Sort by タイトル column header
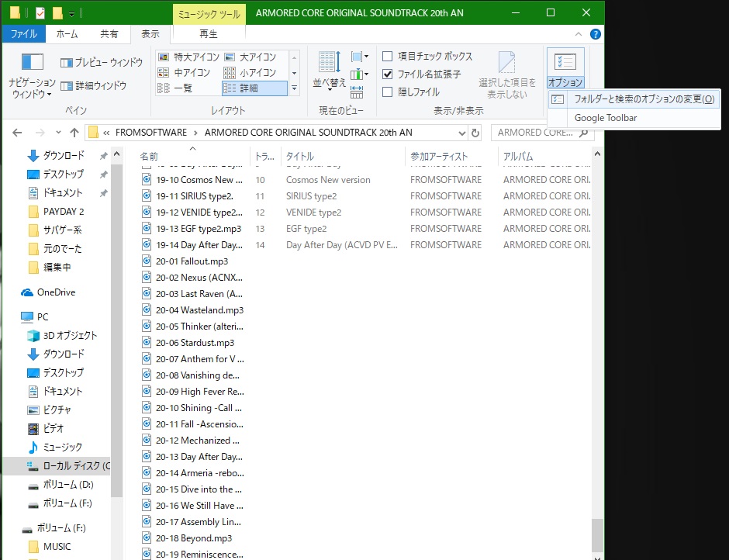The height and width of the screenshot is (560, 729). pos(343,156)
